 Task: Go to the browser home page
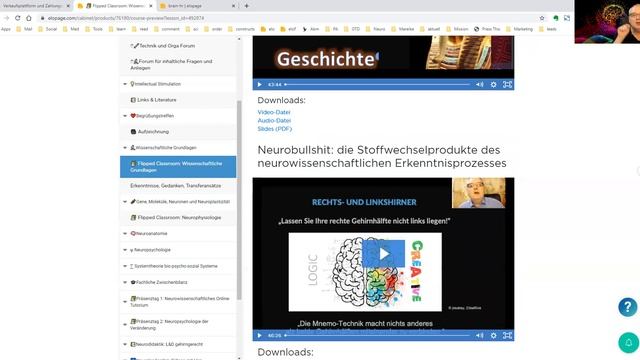tap(29, 18)
